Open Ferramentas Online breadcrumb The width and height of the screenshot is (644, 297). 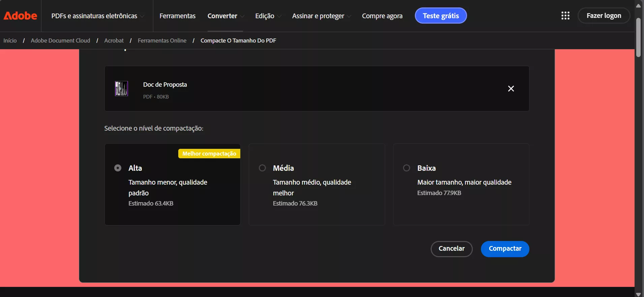[162, 40]
